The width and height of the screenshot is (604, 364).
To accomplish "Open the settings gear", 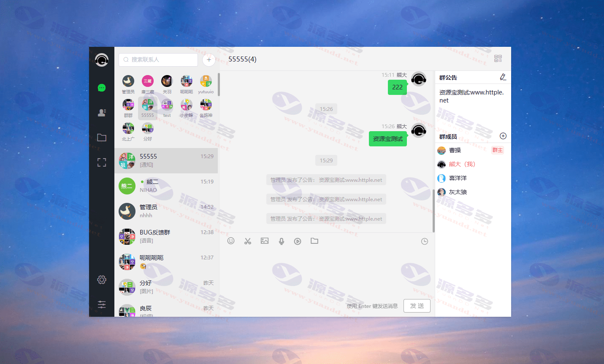I will (x=102, y=280).
